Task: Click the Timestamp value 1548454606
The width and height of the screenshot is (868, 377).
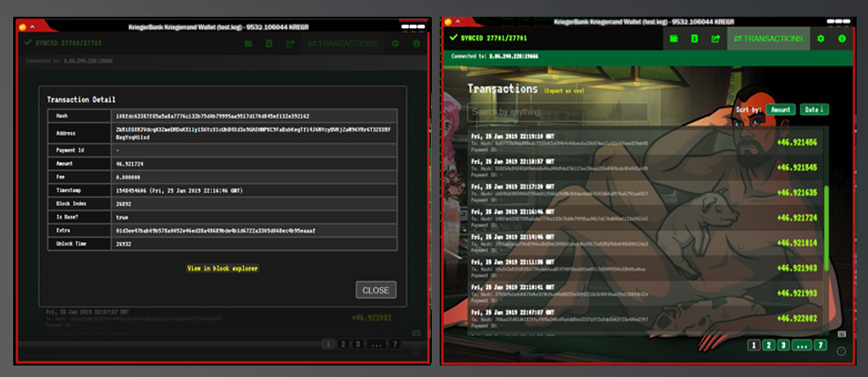Action: [181, 190]
